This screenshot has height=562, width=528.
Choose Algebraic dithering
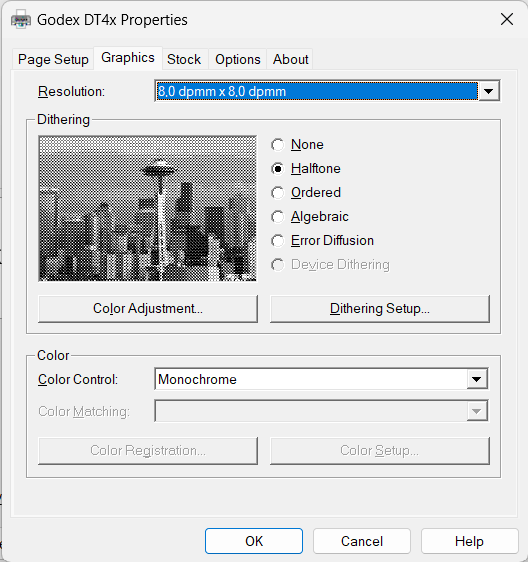[x=278, y=217]
